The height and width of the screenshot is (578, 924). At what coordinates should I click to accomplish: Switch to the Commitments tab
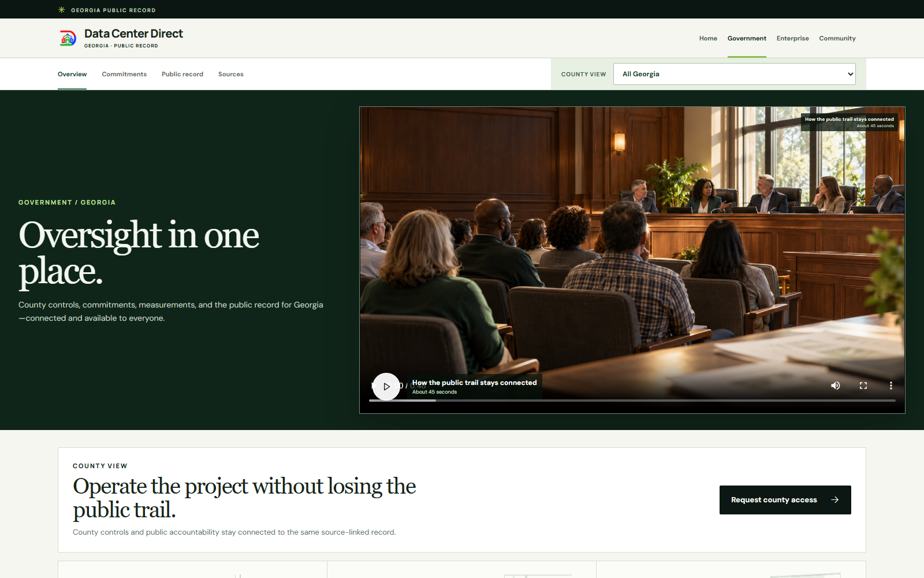pyautogui.click(x=124, y=74)
